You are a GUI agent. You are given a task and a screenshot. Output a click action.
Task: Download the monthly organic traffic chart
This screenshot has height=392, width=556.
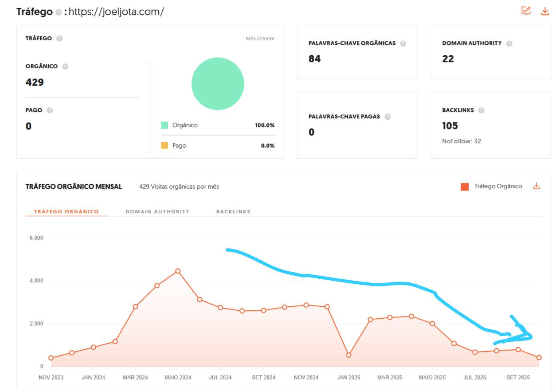point(536,186)
